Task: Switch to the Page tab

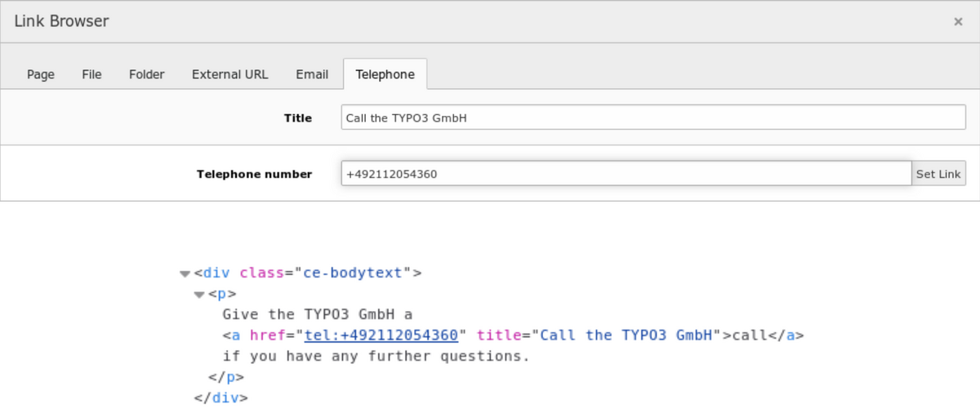Action: coord(41,74)
